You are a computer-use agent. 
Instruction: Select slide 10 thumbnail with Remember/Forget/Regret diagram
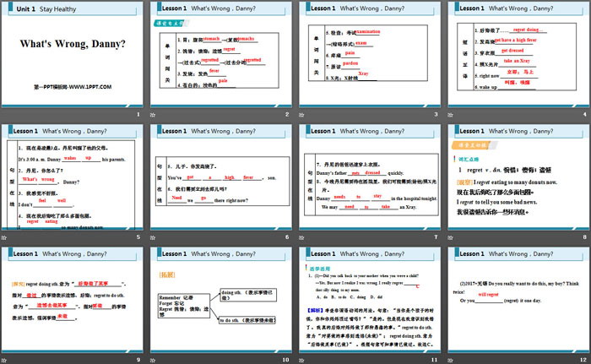[x=221, y=299]
